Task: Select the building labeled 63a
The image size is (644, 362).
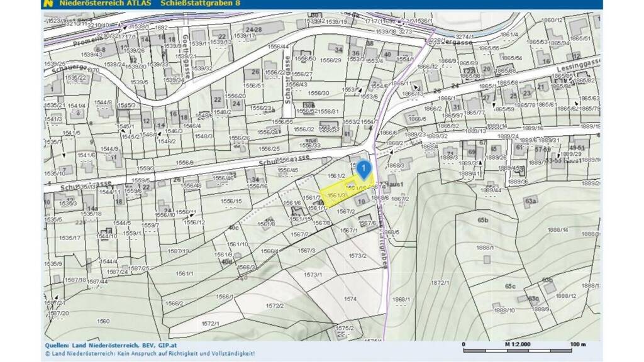Action: pyautogui.click(x=530, y=201)
